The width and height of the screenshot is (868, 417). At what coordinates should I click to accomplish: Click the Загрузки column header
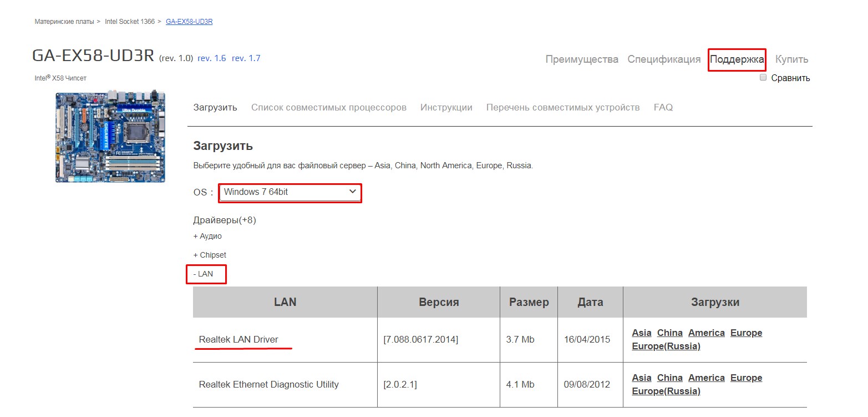point(715,302)
